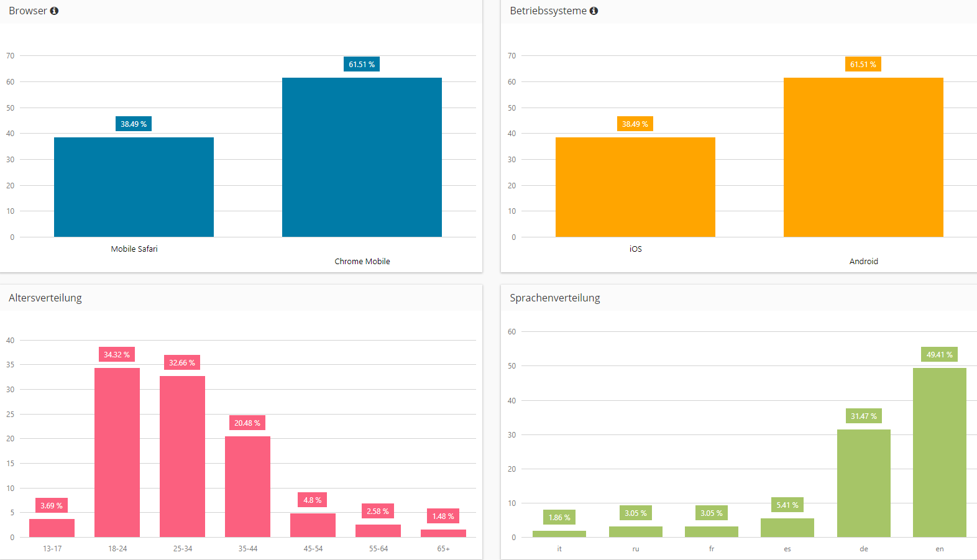Click the 20.48 % value label
Screen dimensions: 977x560
point(247,423)
